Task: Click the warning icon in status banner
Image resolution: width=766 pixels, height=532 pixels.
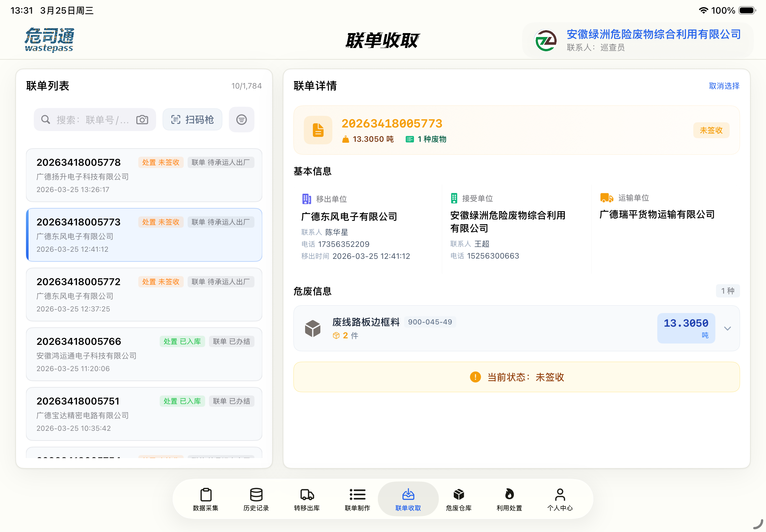Action: pyautogui.click(x=475, y=377)
